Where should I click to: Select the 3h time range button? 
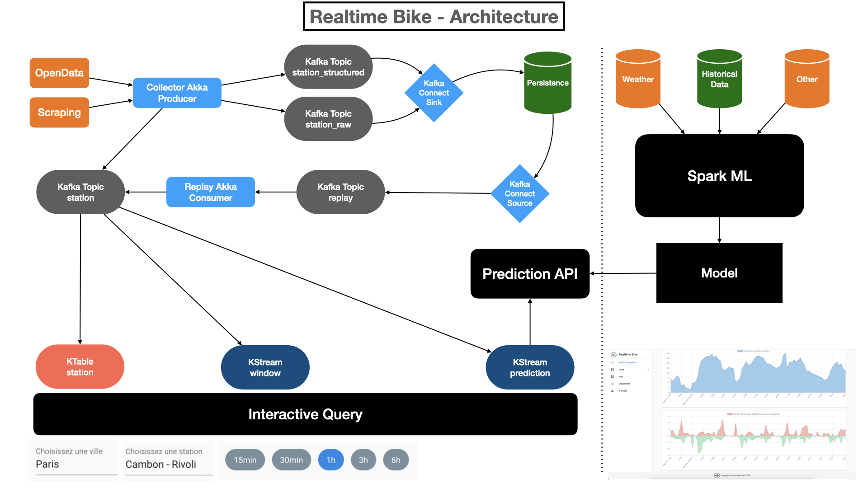click(363, 460)
